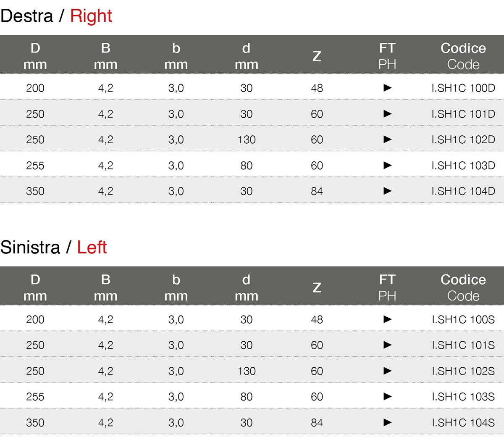Select the 350 diameter cell in Left table

[35, 423]
